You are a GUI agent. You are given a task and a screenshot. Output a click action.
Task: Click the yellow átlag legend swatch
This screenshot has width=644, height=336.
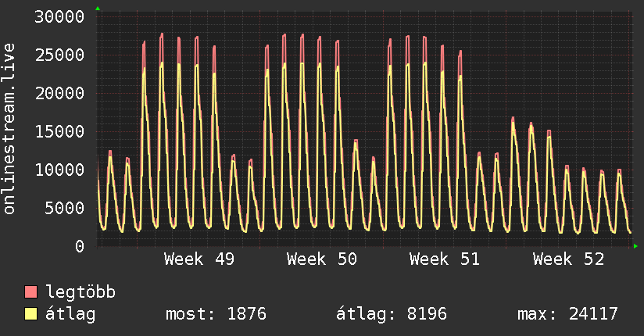30,314
